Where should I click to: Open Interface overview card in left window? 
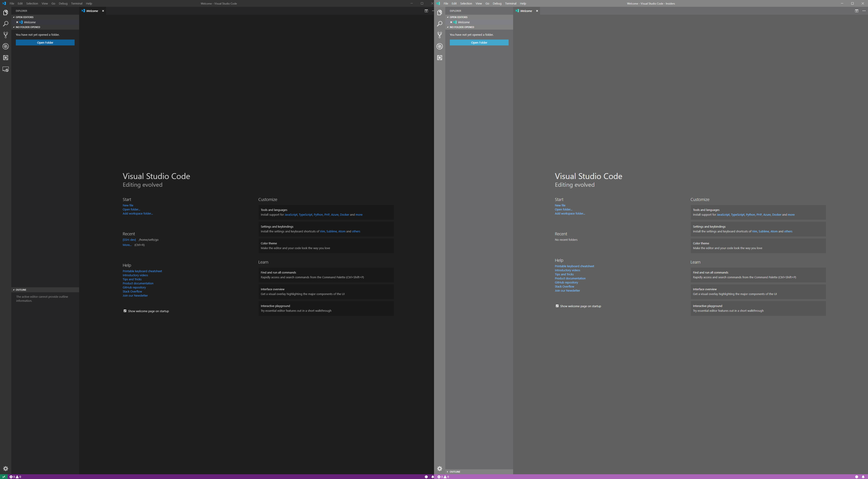point(326,292)
